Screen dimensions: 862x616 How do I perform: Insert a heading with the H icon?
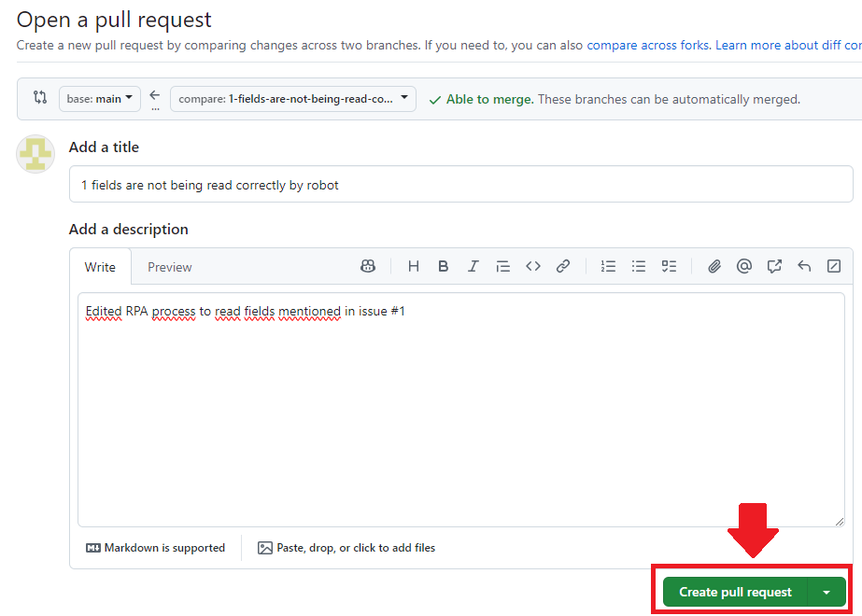pos(414,266)
